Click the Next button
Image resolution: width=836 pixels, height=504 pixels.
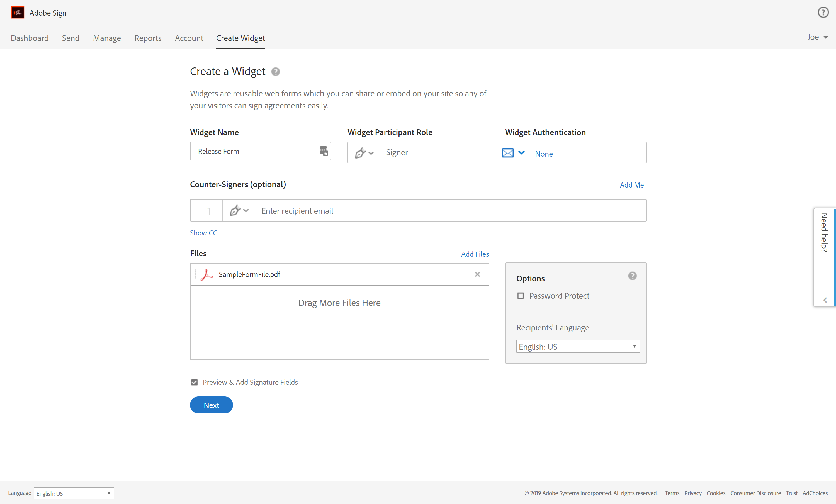click(212, 405)
